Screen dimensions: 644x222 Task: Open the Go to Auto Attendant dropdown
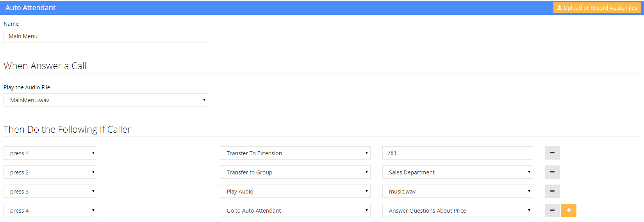pos(295,210)
